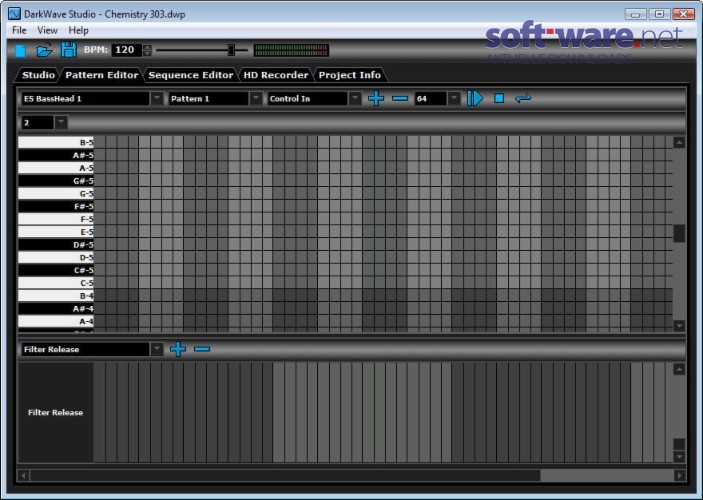
Task: Click the piano roll scroll down arrow
Action: tap(679, 326)
